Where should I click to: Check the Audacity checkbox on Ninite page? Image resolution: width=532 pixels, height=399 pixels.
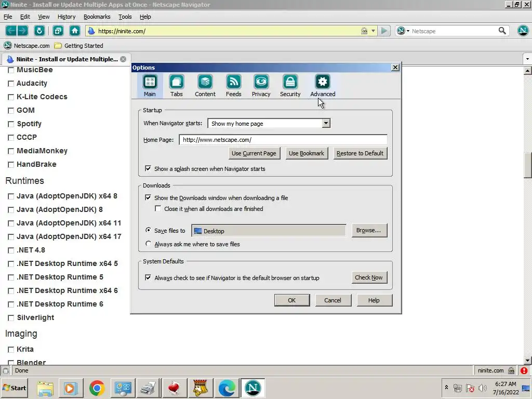pos(11,84)
